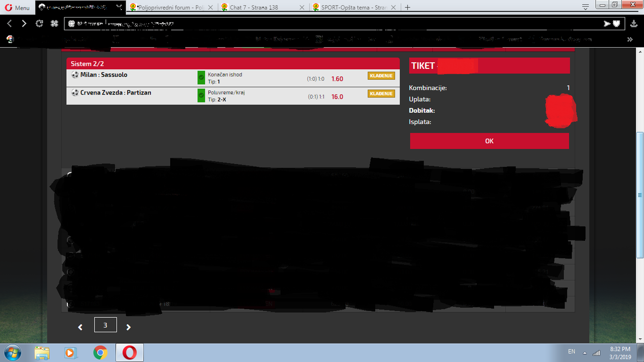Open the Opera Menu button
Viewport: 644px width, 362px height.
17,8
